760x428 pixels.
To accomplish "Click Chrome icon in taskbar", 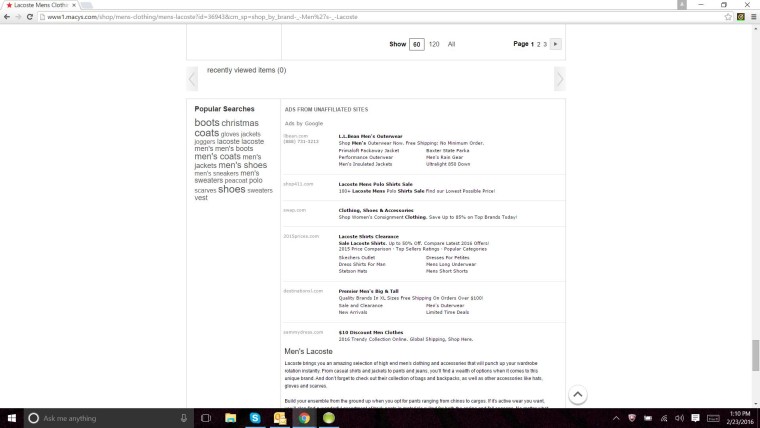I will point(304,418).
